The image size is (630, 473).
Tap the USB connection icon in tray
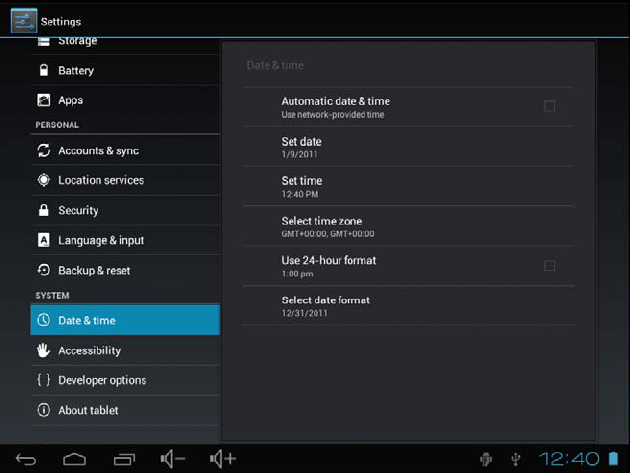516,459
